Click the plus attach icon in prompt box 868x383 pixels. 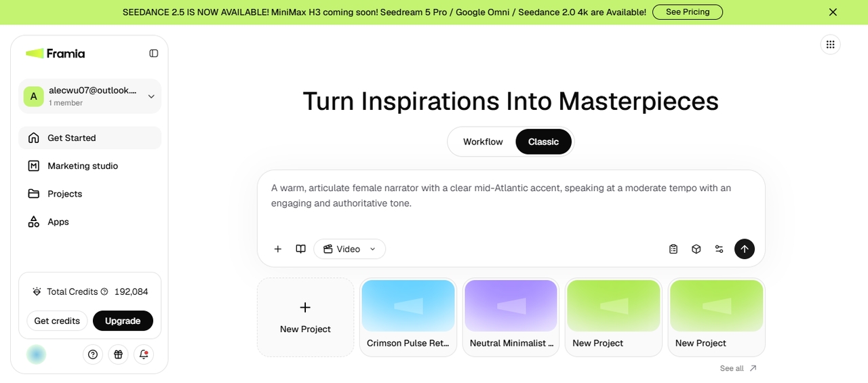[278, 249]
